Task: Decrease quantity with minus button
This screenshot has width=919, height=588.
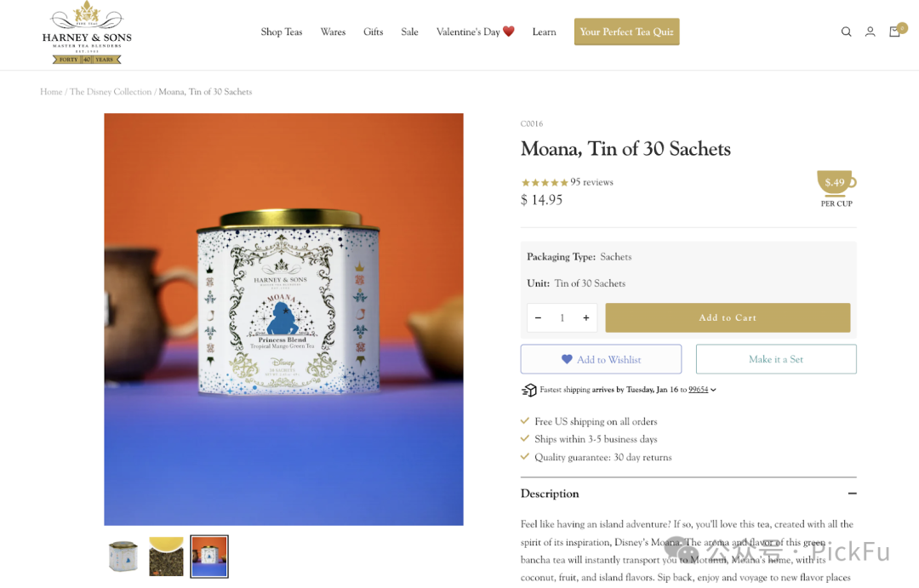Action: (x=538, y=318)
